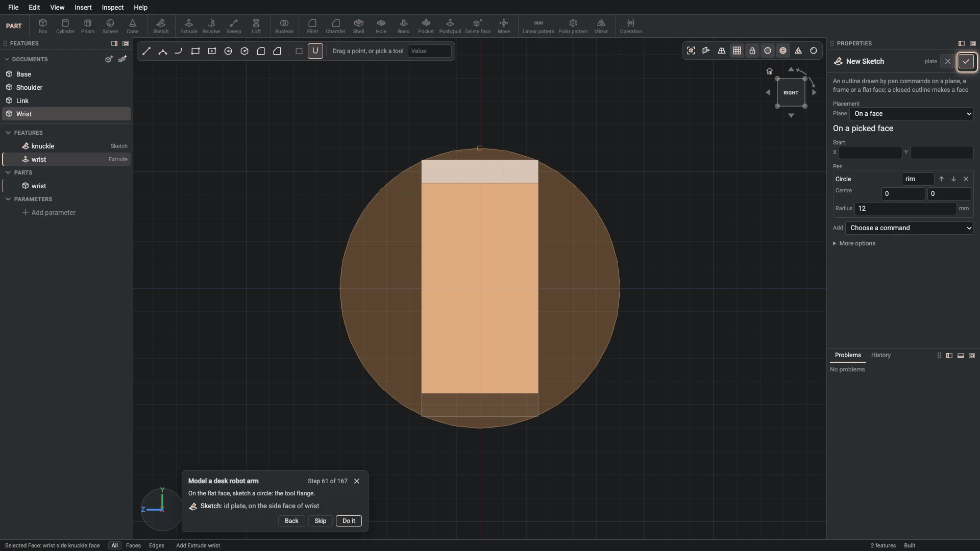Select the Revolve tool

tap(211, 26)
